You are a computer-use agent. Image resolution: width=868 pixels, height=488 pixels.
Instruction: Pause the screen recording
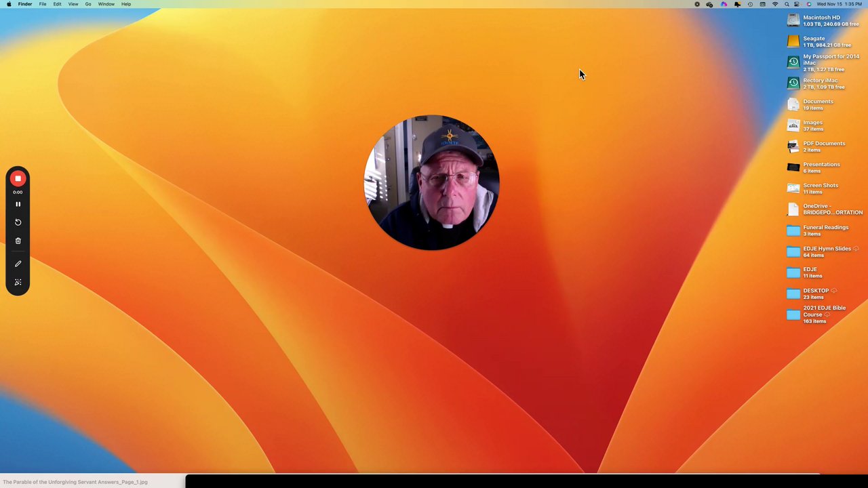(18, 204)
